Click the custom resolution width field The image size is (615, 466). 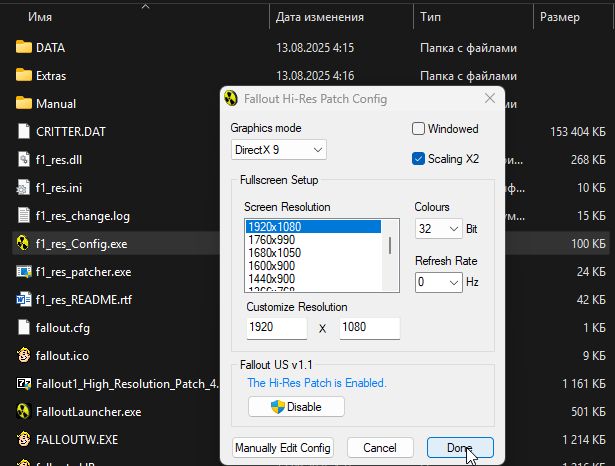277,328
